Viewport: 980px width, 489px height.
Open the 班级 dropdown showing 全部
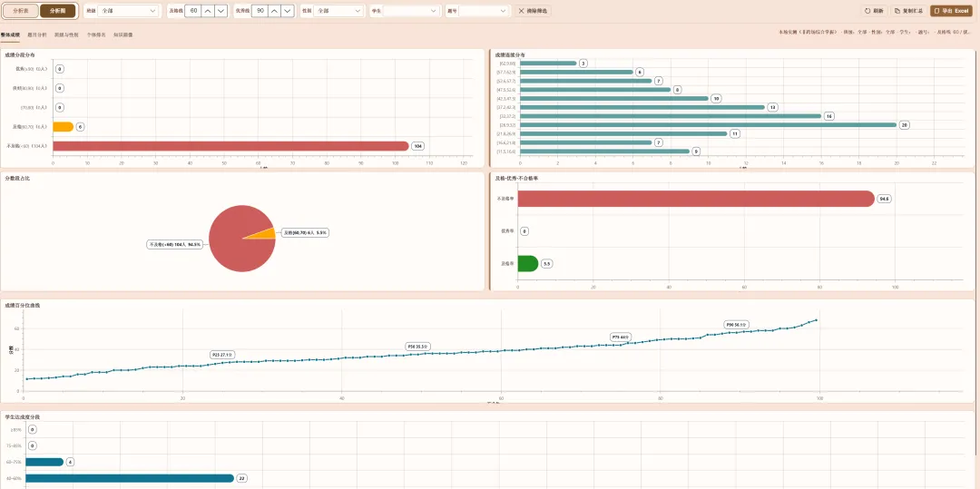(x=128, y=11)
